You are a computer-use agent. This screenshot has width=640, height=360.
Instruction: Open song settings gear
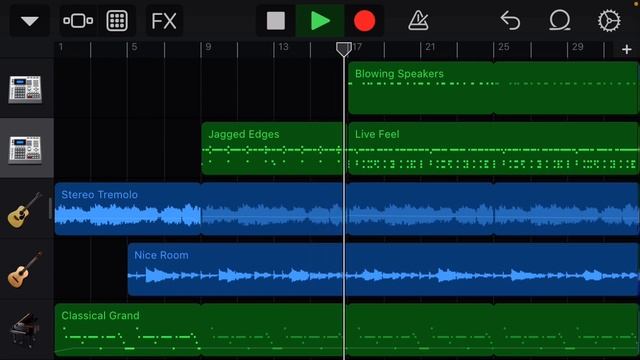609,21
